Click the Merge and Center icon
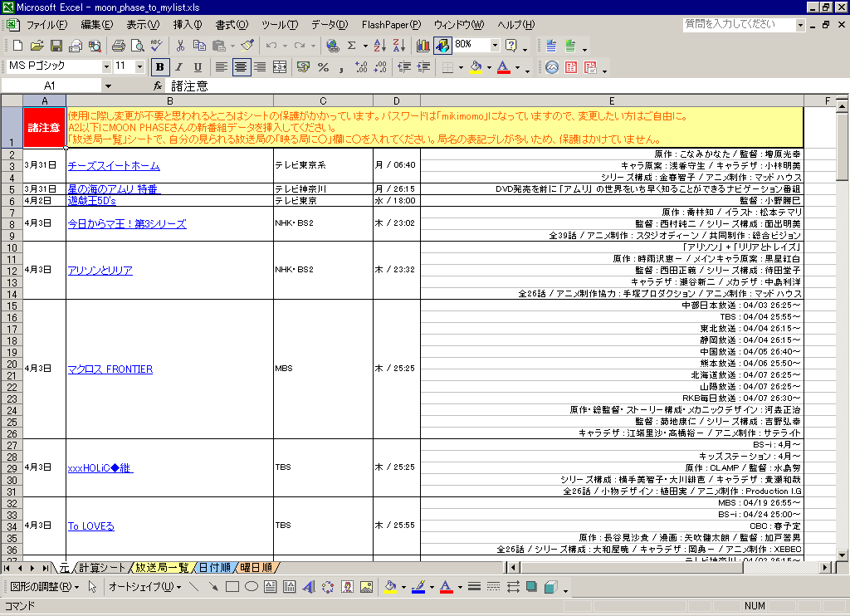The height and width of the screenshot is (616, 850). click(280, 67)
